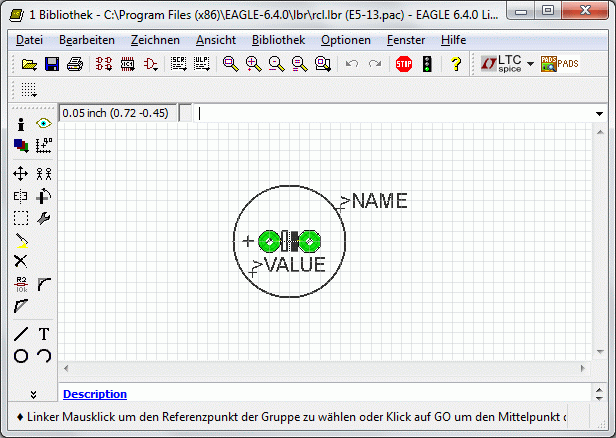The image size is (616, 438).
Task: Select the Change wrench tool
Action: pyautogui.click(x=44, y=218)
